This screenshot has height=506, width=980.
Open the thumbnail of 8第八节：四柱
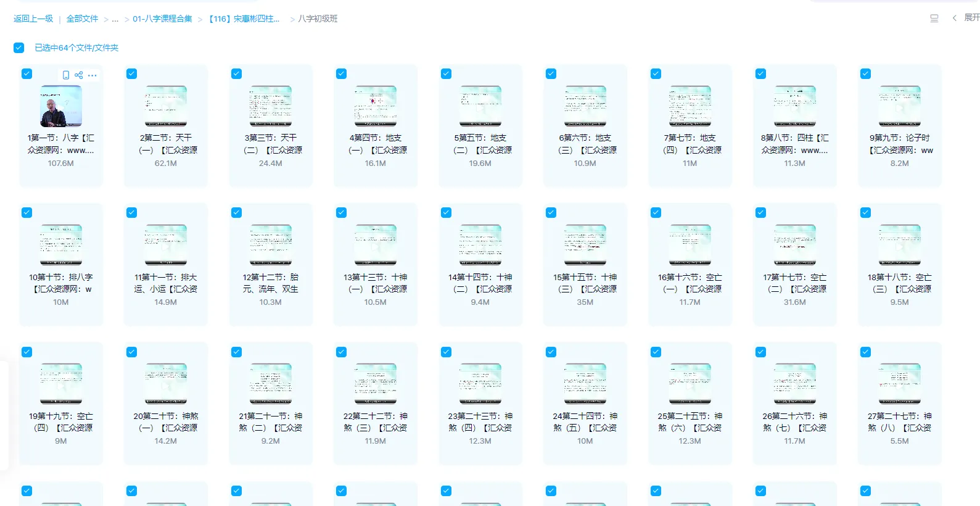click(795, 106)
